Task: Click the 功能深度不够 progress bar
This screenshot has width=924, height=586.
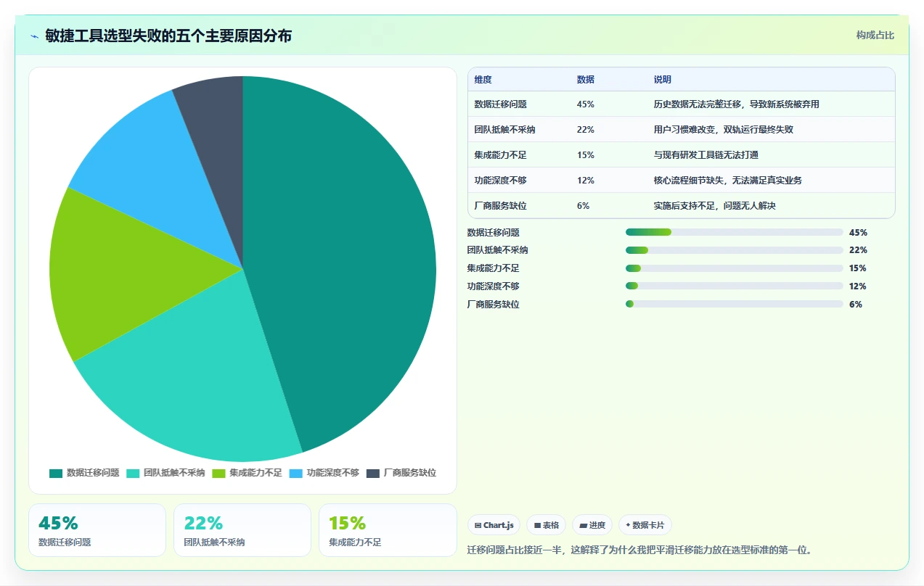Action: 734,286
